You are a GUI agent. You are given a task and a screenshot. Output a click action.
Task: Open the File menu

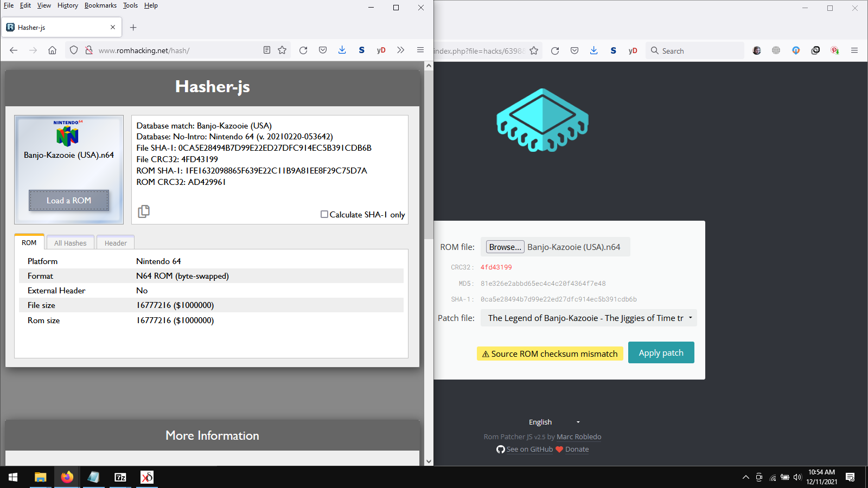[9, 5]
